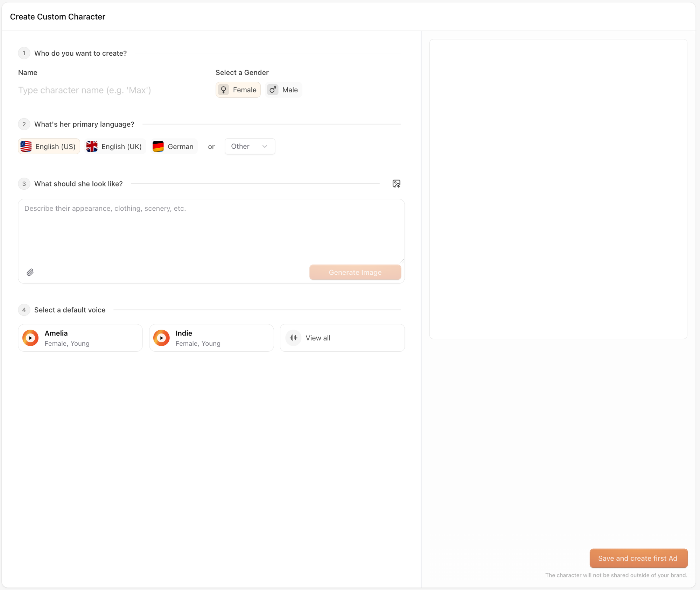The image size is (700, 590).
Task: Choose German as primary language
Action: tap(174, 146)
